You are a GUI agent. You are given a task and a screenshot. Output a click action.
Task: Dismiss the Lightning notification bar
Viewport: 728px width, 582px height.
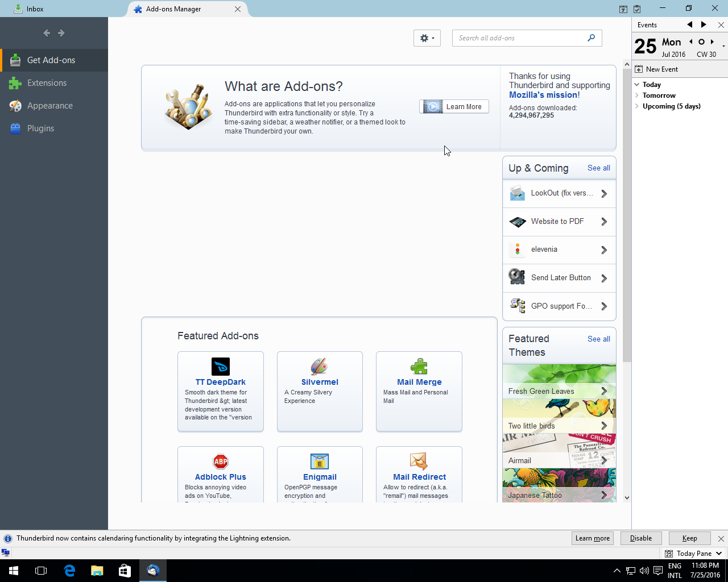[x=721, y=538]
